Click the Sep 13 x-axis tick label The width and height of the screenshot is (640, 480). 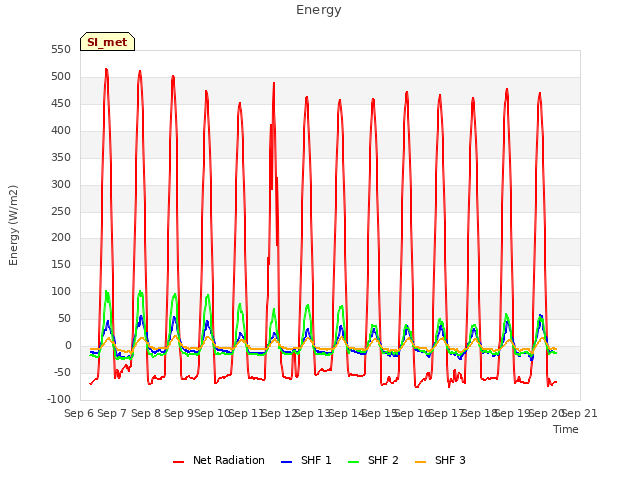coord(312,413)
